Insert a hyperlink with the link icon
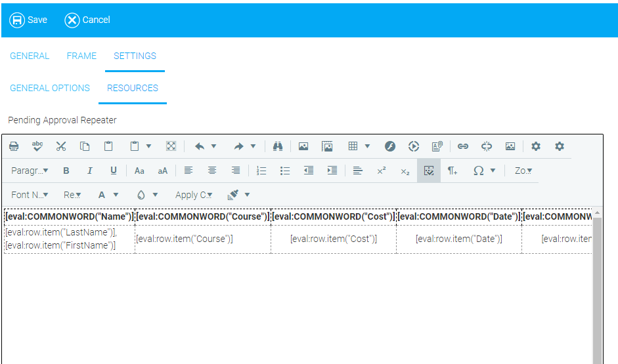Viewport: 618px width, 364px height. click(x=463, y=146)
